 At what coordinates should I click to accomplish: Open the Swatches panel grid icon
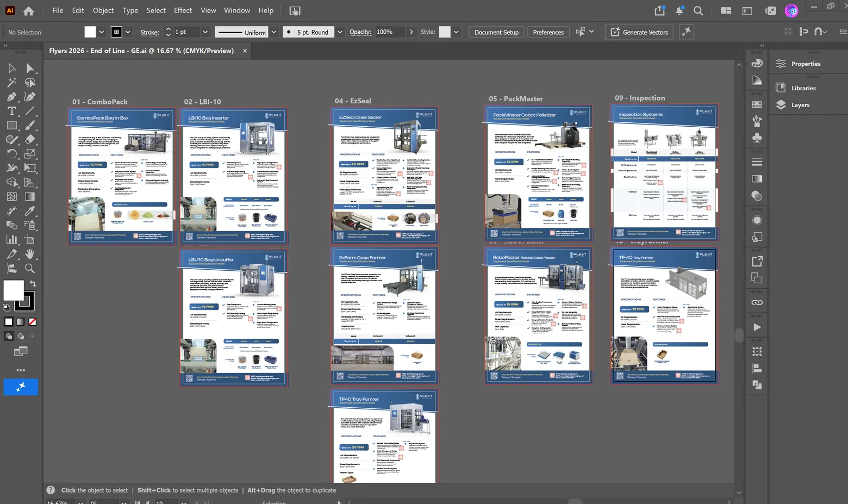pyautogui.click(x=757, y=104)
